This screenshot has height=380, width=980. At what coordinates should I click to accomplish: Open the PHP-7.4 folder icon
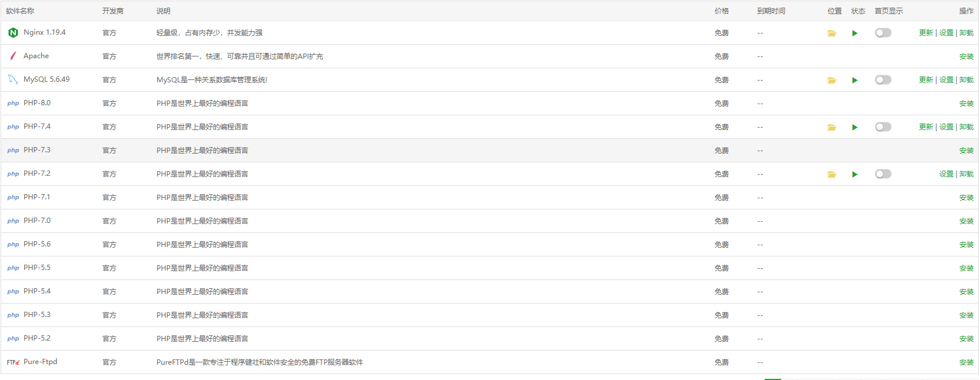[832, 127]
